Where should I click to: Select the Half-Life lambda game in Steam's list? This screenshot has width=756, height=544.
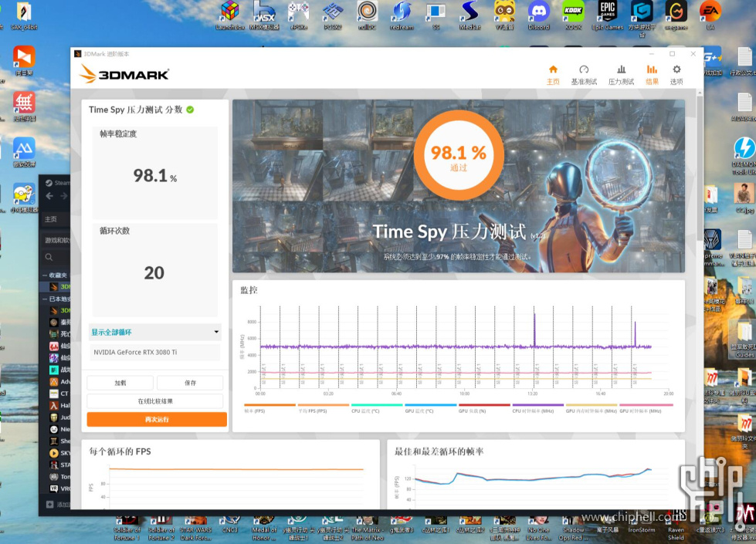(59, 405)
